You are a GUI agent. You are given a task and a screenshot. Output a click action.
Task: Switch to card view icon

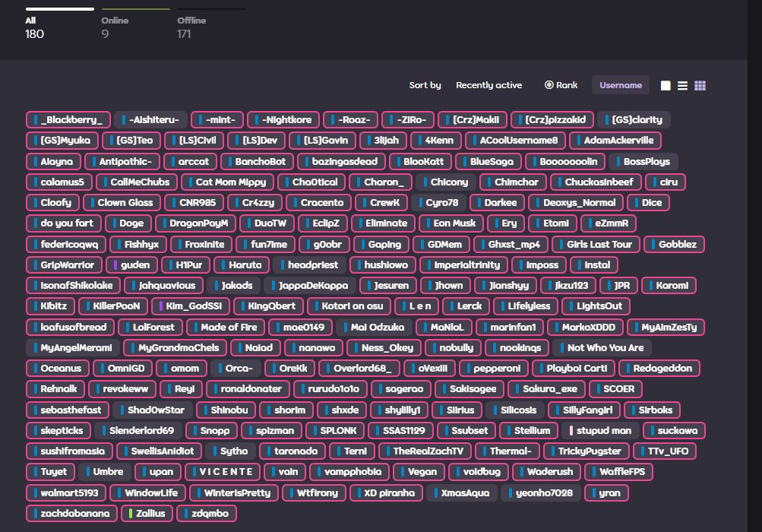pyautogui.click(x=666, y=86)
